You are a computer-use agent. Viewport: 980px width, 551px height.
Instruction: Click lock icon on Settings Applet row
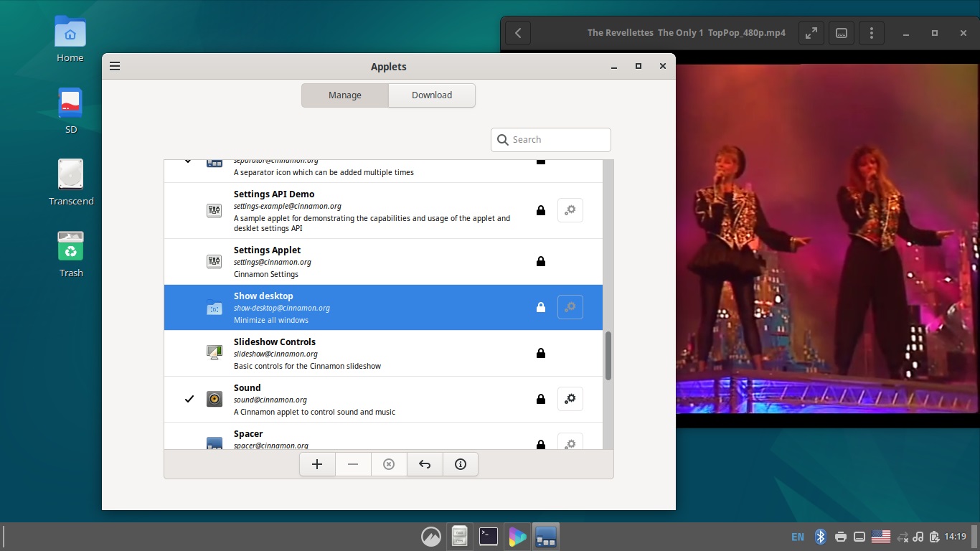pos(541,261)
